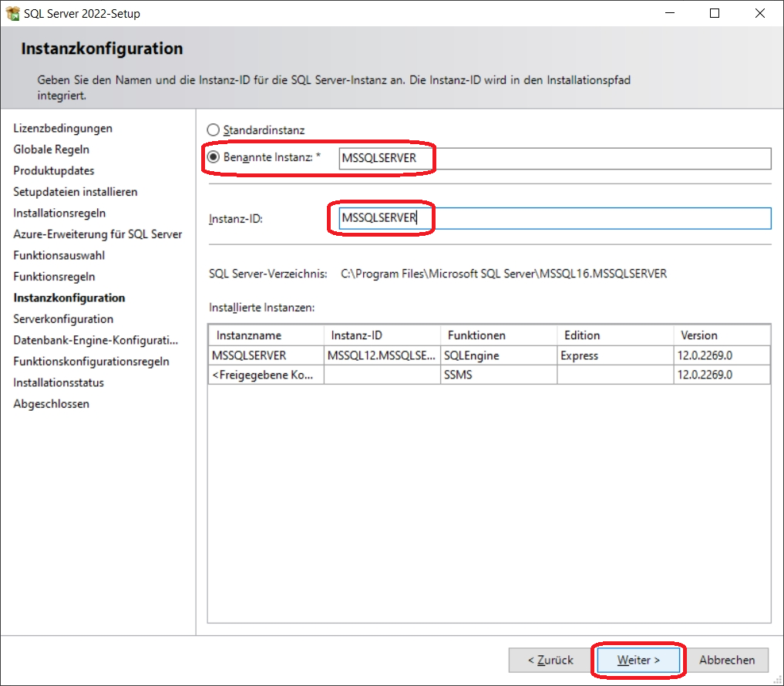Select the bold Instanzkonfiguration sidebar step

coord(69,298)
